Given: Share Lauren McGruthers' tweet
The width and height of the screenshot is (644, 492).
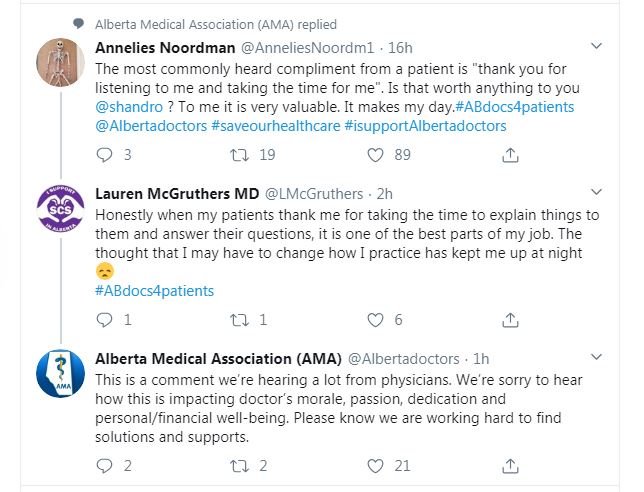Looking at the screenshot, I should (x=509, y=320).
